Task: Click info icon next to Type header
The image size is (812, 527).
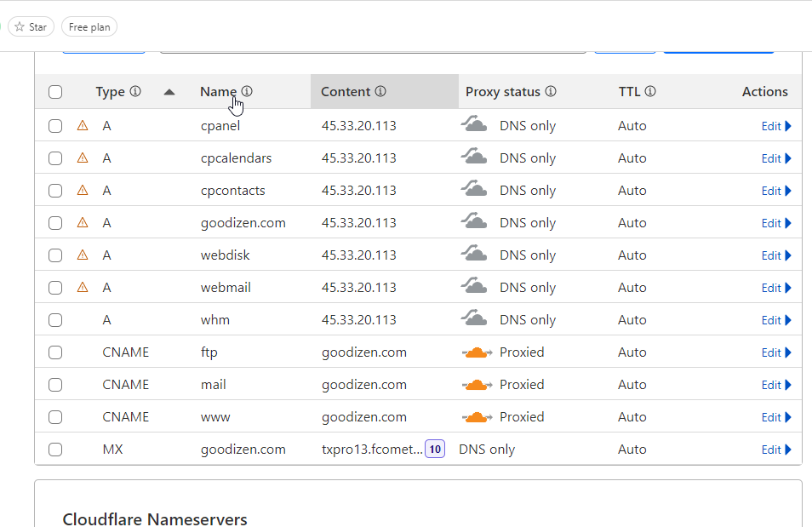Action: [x=135, y=92]
